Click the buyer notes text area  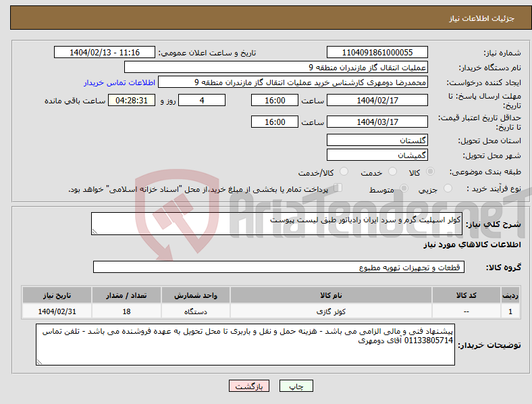[245, 345]
